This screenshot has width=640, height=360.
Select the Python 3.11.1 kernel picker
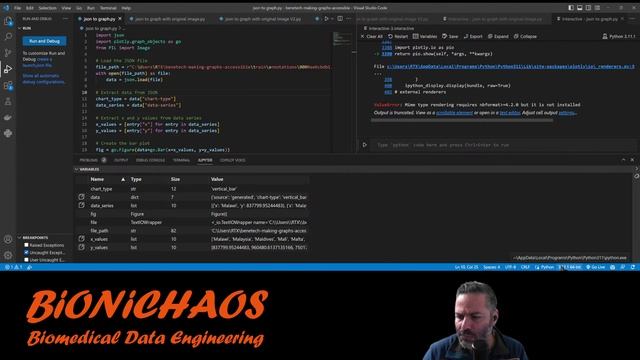619,36
